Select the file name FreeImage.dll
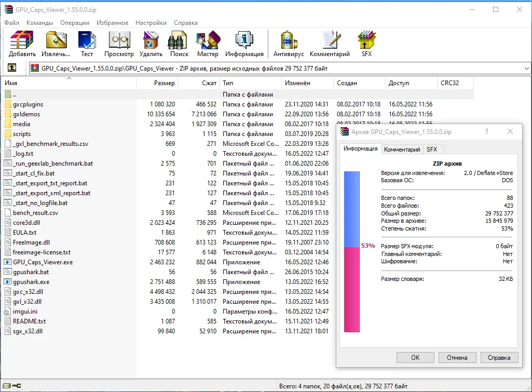This screenshot has width=532, height=392. [31, 242]
